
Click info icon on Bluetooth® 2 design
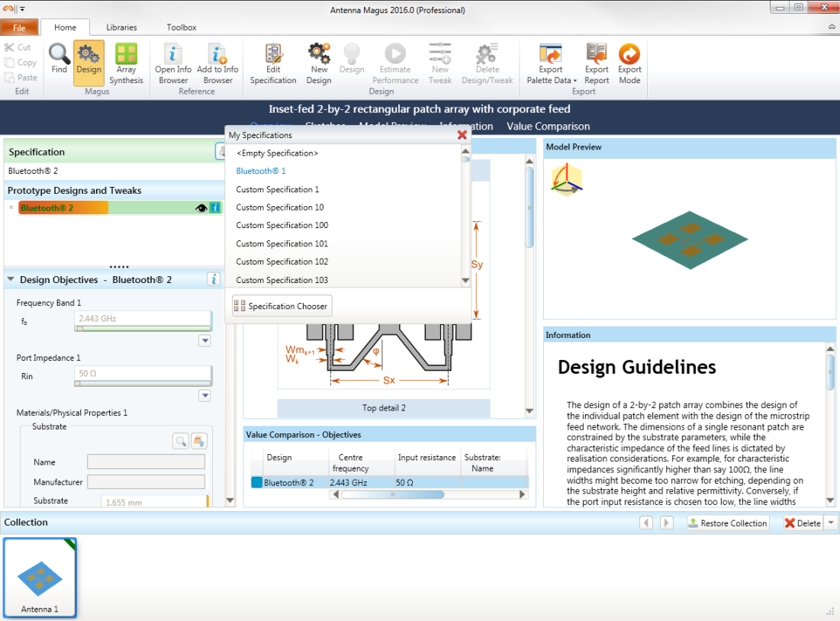(x=215, y=208)
